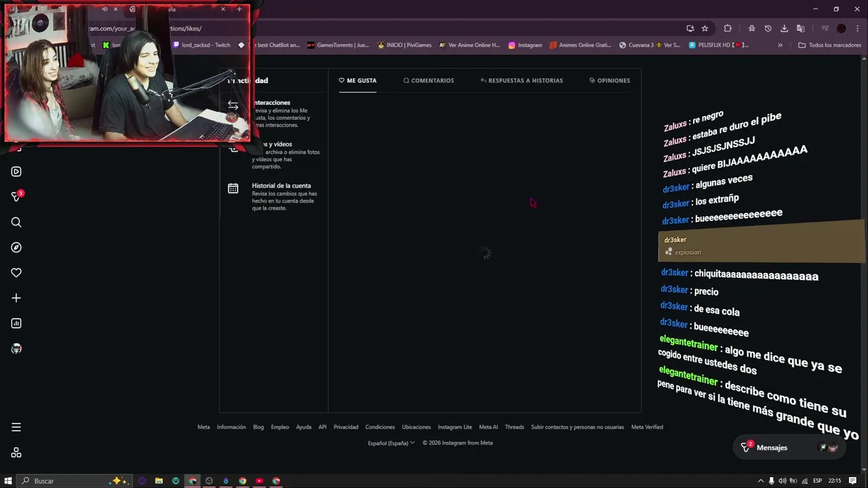Open Reels from Instagram sidebar
Viewport: 868px width, 488px height.
click(16, 171)
